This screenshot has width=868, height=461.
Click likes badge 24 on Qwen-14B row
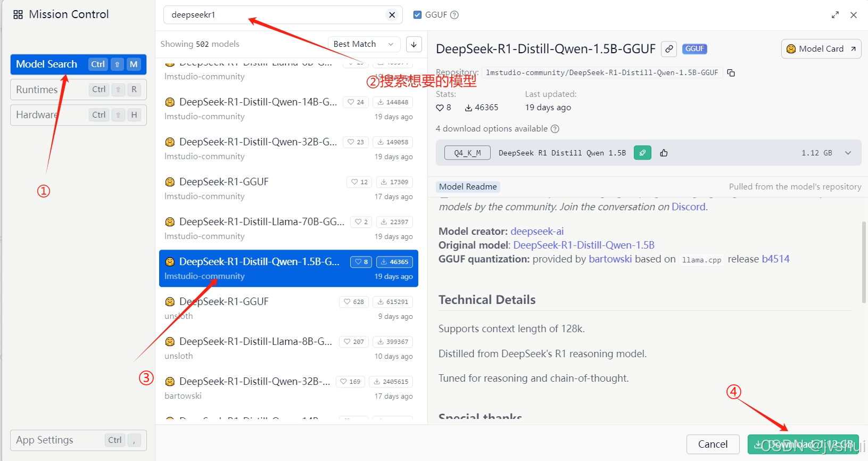356,102
